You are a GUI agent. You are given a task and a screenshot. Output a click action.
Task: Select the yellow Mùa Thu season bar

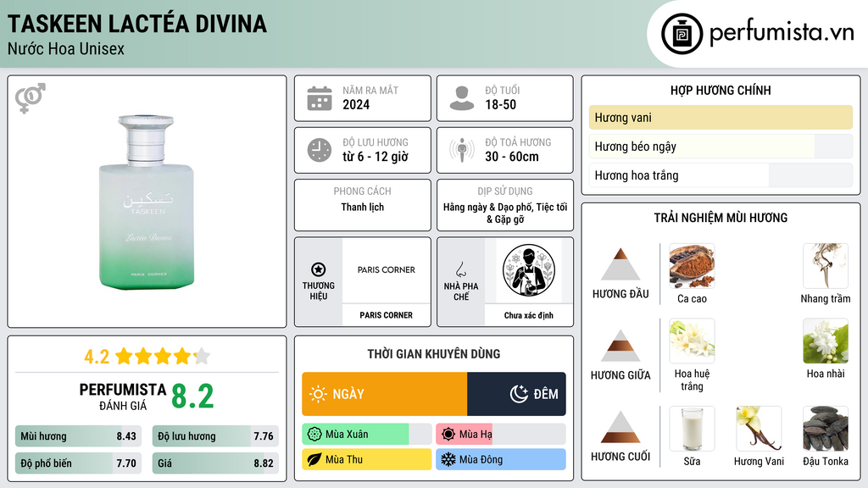pos(366,460)
